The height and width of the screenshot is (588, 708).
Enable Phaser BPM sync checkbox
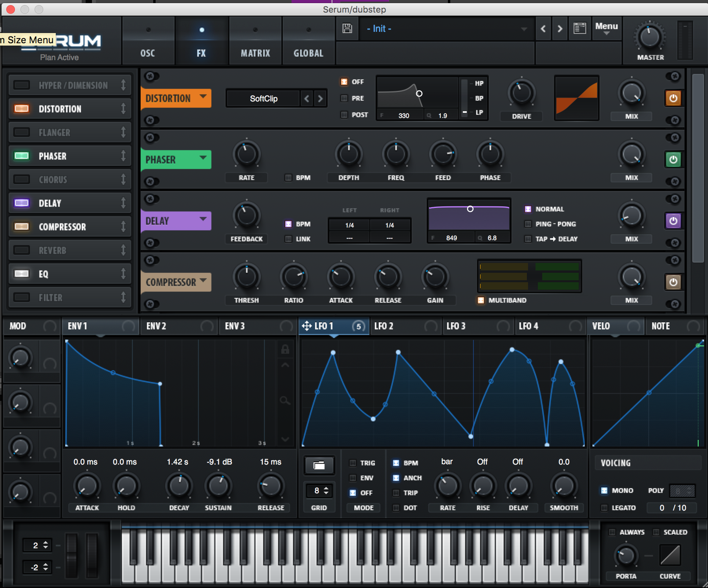tap(288, 178)
